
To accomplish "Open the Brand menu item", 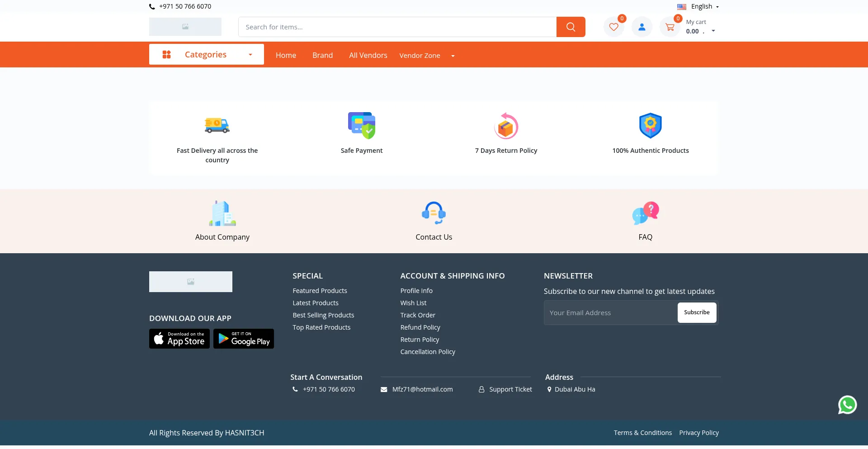I will (322, 55).
